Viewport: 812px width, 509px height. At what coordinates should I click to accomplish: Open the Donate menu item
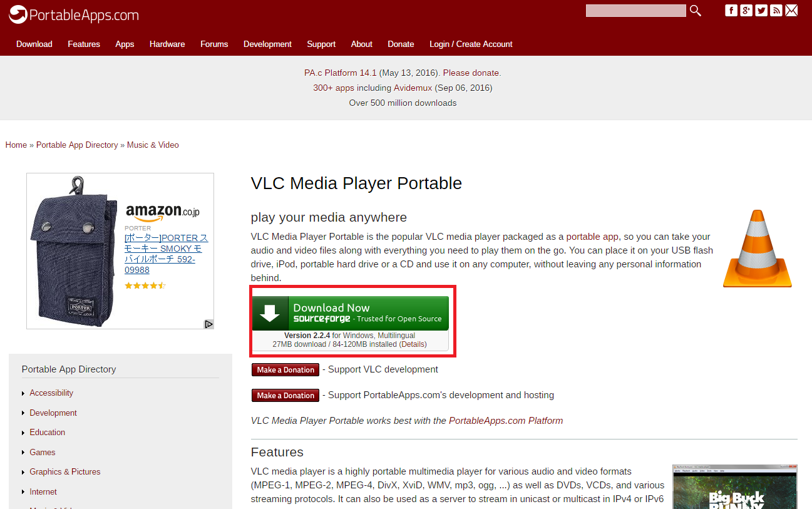click(401, 44)
